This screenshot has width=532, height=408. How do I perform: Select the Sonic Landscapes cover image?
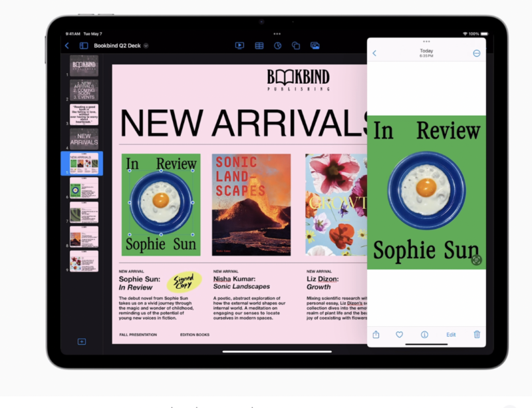pyautogui.click(x=251, y=204)
